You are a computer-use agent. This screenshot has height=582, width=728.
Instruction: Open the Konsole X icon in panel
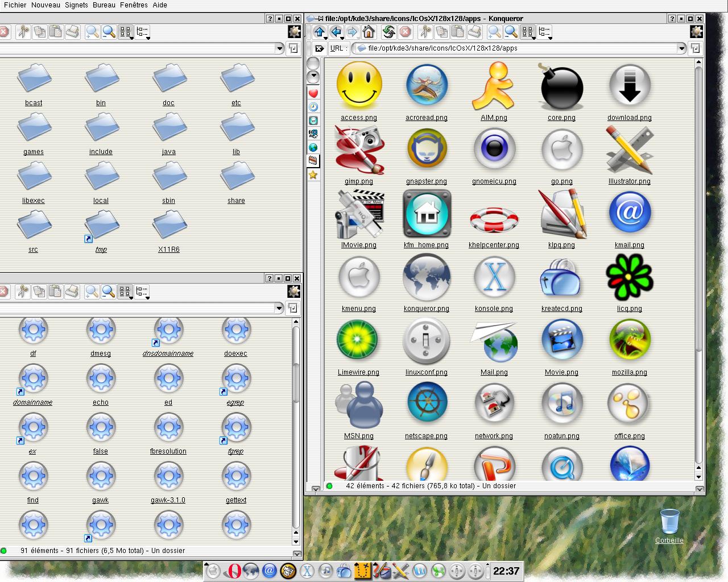(307, 571)
